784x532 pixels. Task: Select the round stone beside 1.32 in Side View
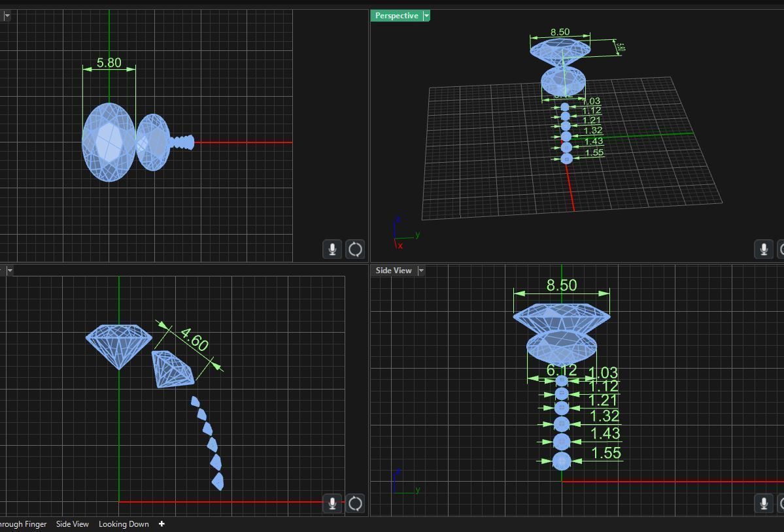click(562, 424)
